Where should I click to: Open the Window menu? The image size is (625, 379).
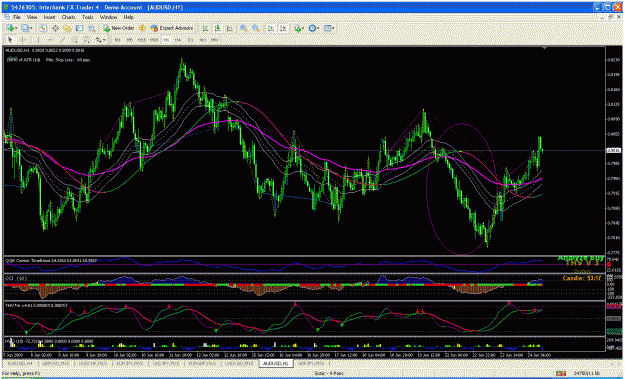pyautogui.click(x=108, y=17)
